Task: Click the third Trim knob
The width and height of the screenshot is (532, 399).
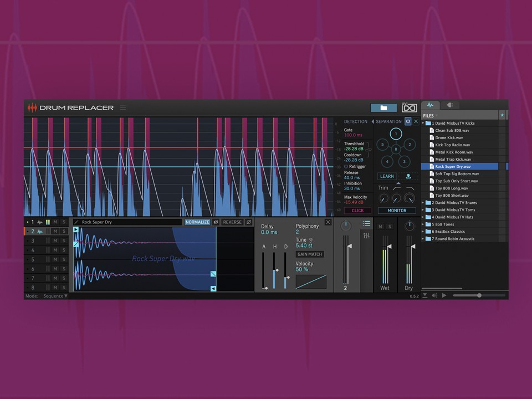Action: point(409,198)
